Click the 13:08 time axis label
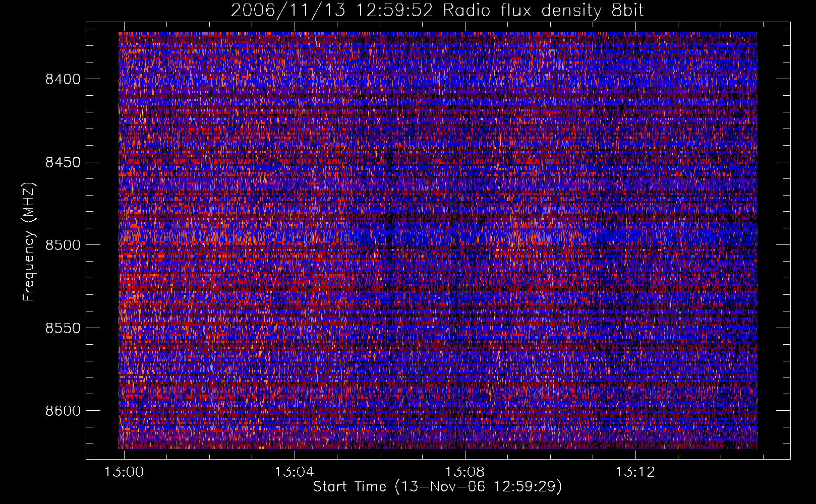 [464, 472]
